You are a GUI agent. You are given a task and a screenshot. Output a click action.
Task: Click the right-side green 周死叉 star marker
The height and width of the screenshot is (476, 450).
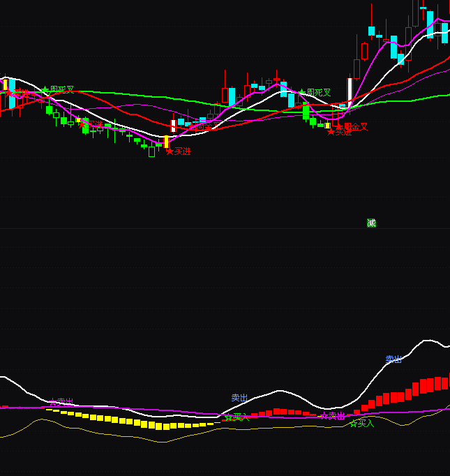302,92
